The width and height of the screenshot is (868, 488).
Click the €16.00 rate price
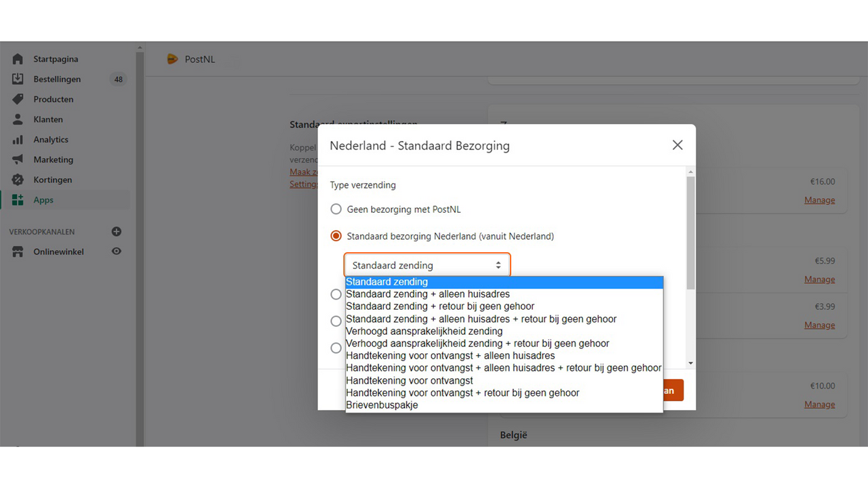coord(823,182)
